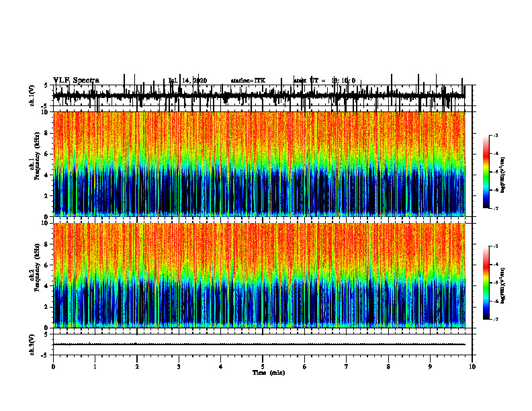Click the "VLF Spectra" plot title
532x411 pixels.
pyautogui.click(x=76, y=81)
